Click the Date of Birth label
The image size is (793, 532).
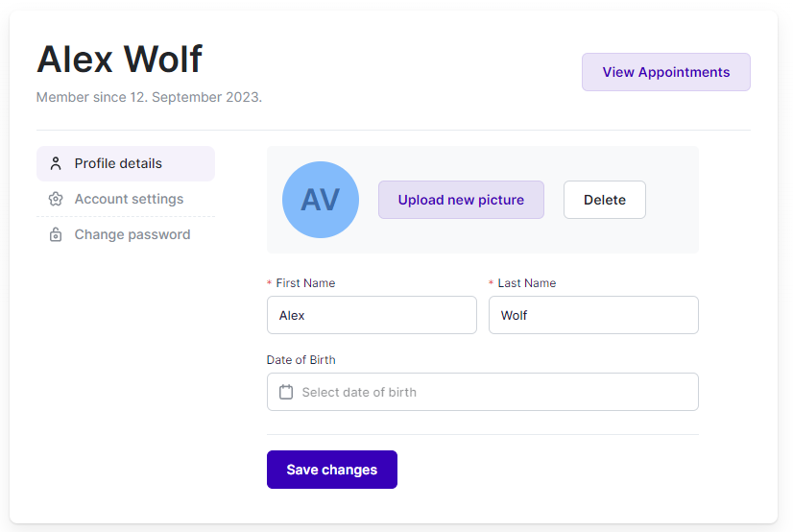[301, 360]
